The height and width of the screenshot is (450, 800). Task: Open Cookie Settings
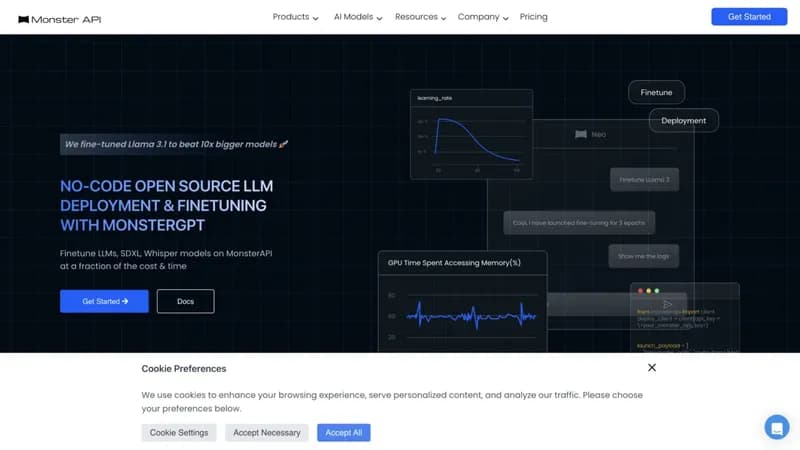tap(179, 433)
